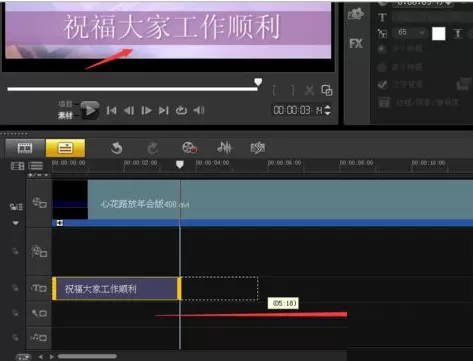Switch to Storyboard view
The width and height of the screenshot is (473, 361).
point(25,148)
